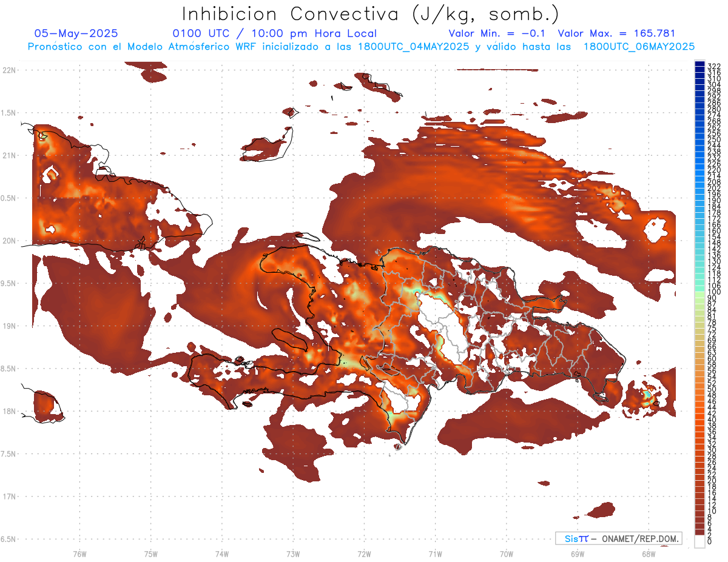Image resolution: width=728 pixels, height=562 pixels.
Task: Click the 'Valor Max. = 165.781' text
Action: coord(616,34)
